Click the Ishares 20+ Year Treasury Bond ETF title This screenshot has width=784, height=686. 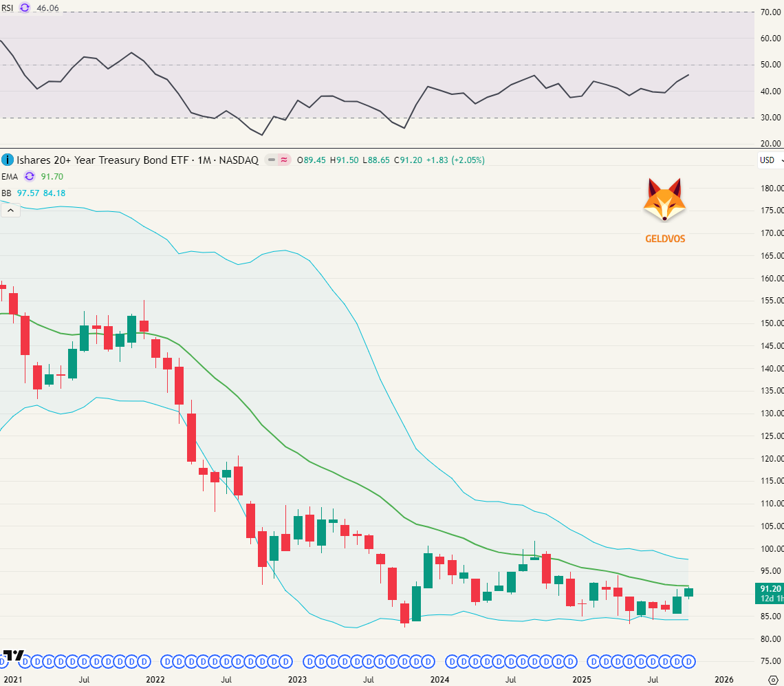102,160
